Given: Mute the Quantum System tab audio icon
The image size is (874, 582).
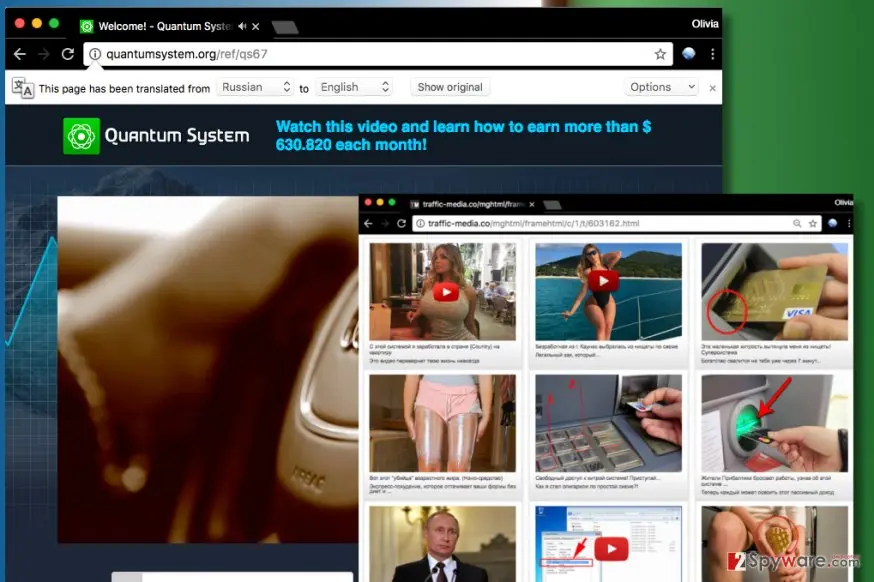Looking at the screenshot, I should pos(242,26).
